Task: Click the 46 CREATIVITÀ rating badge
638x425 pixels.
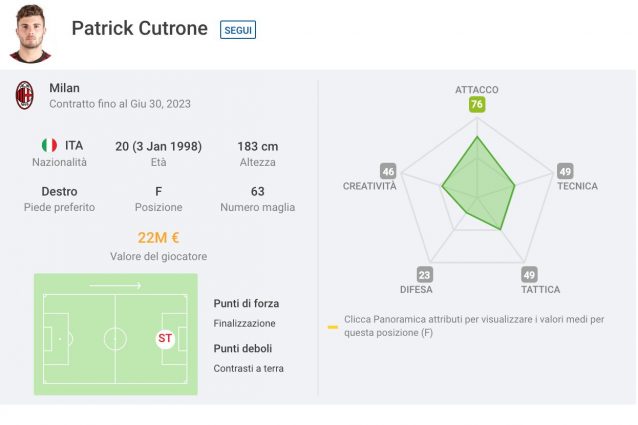Action: point(388,171)
